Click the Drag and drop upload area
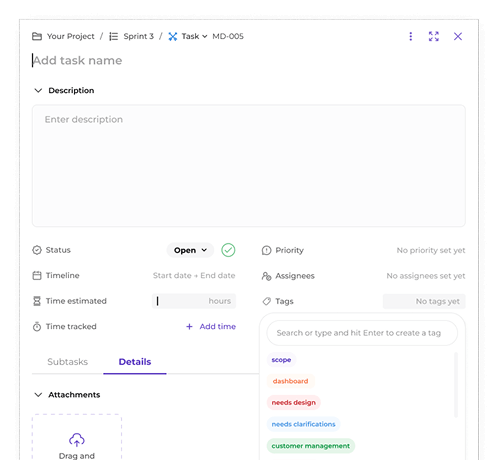 tap(77, 437)
